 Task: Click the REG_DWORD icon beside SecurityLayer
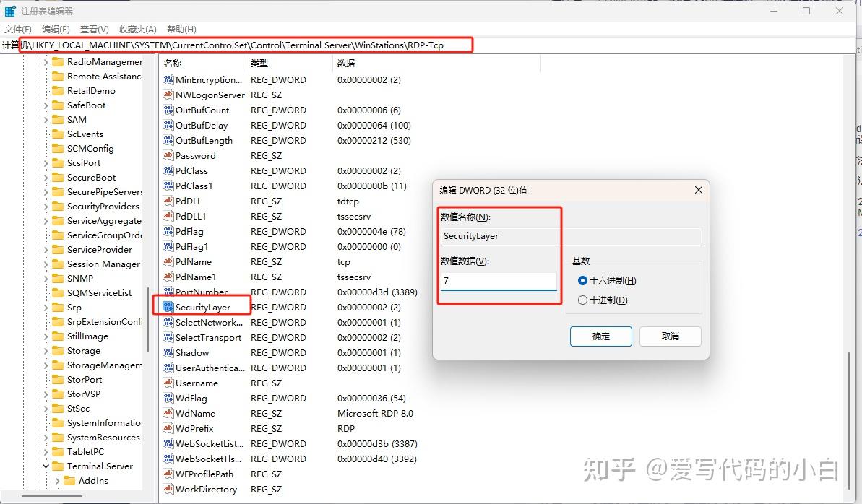167,307
